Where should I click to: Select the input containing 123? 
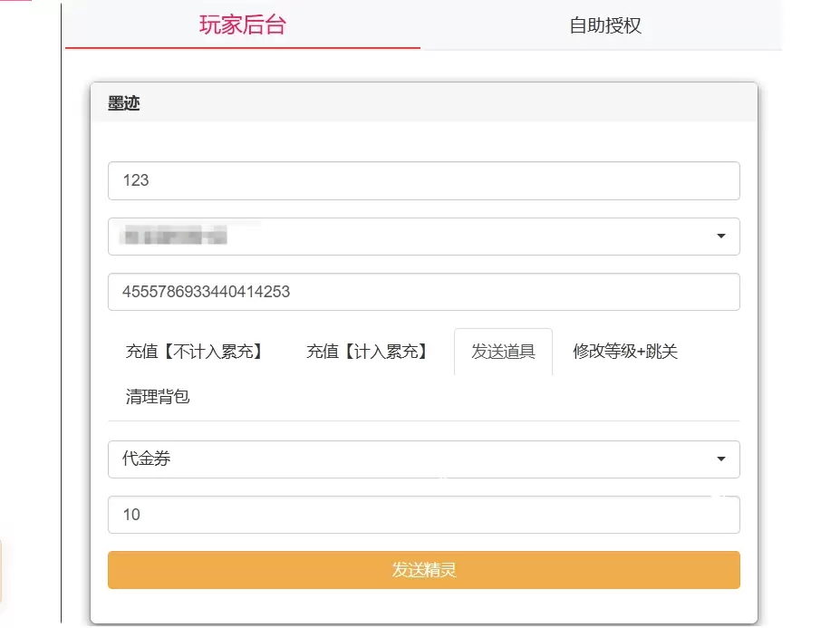coord(422,180)
